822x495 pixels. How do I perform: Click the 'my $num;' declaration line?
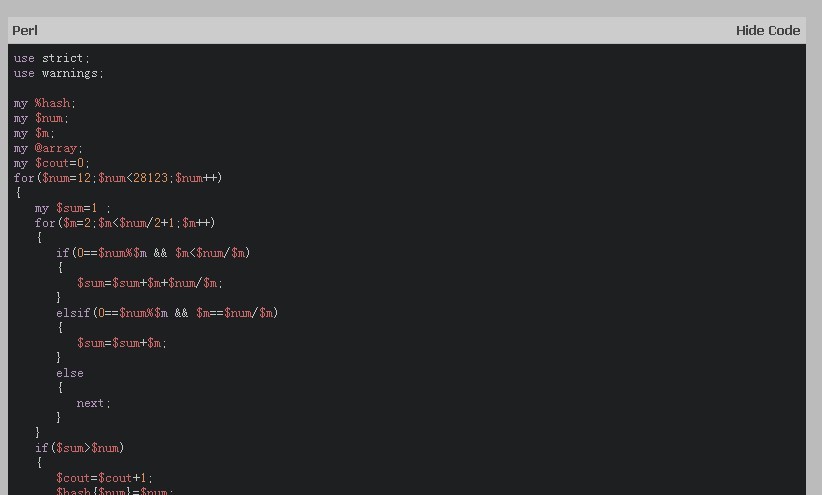click(41, 119)
